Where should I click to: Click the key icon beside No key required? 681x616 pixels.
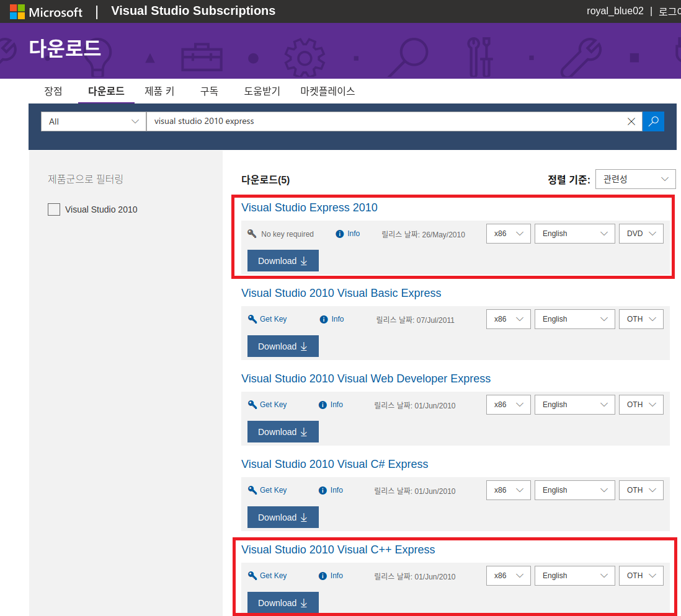click(252, 234)
